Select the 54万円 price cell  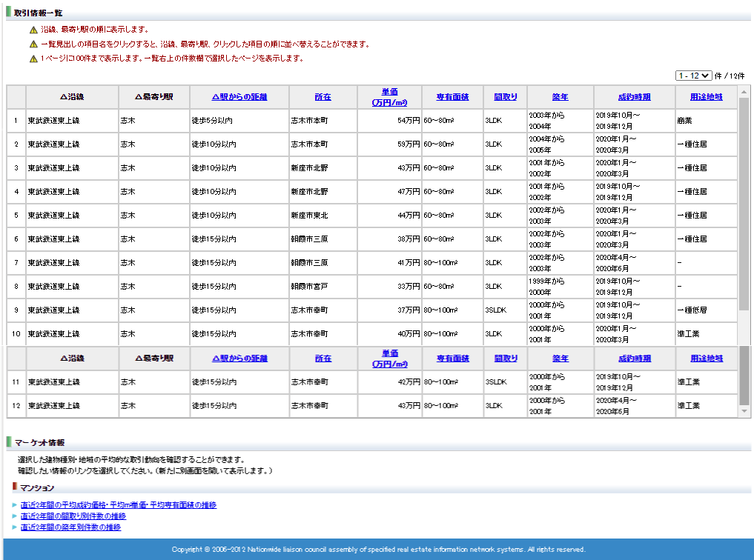[x=389, y=121]
